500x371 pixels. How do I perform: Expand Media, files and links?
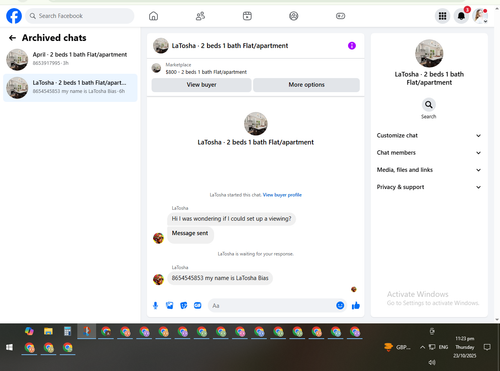(429, 170)
